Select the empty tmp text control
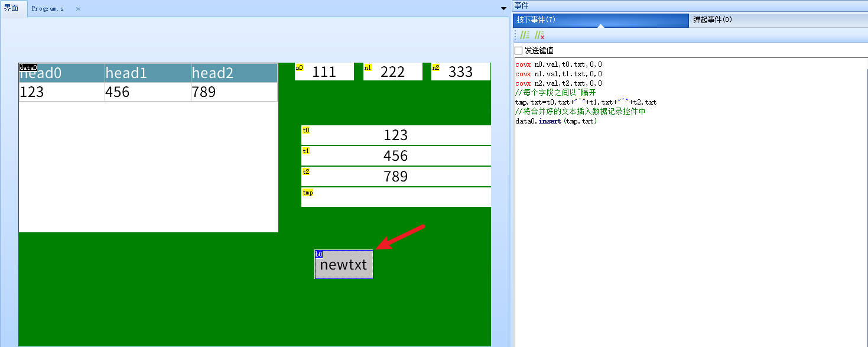 click(x=396, y=197)
